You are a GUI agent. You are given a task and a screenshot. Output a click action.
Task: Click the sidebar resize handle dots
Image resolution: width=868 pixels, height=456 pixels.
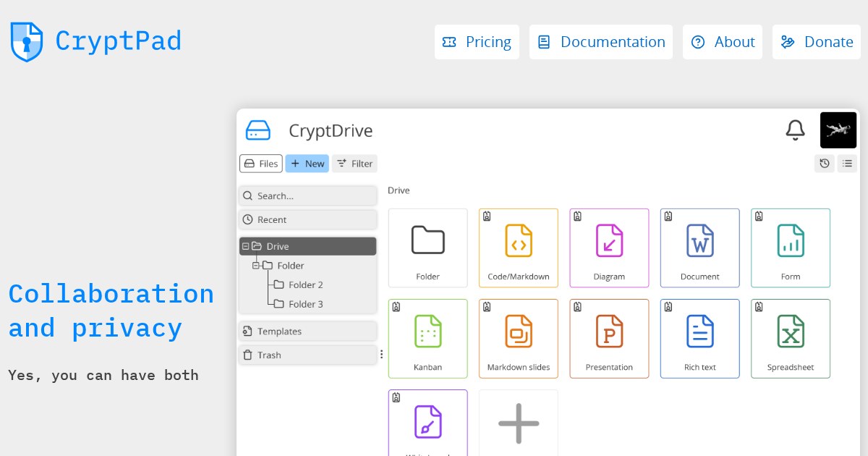382,355
